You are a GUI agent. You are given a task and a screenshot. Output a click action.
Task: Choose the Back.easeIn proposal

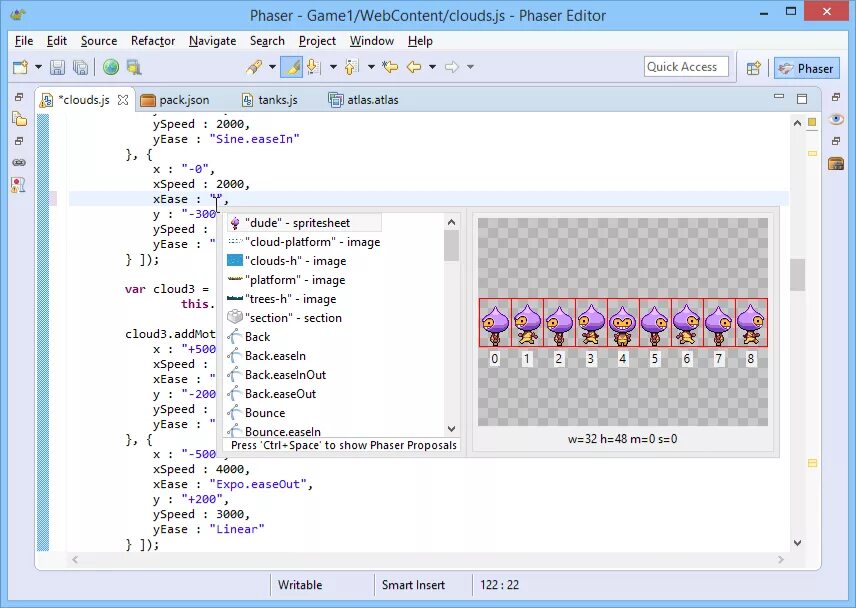coord(267,356)
